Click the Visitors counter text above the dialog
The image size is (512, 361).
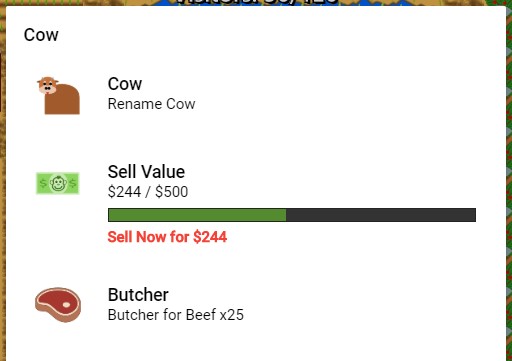pos(256,2)
